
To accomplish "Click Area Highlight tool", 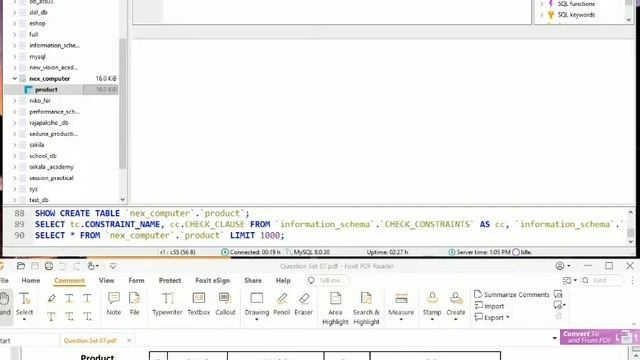I will [335, 309].
